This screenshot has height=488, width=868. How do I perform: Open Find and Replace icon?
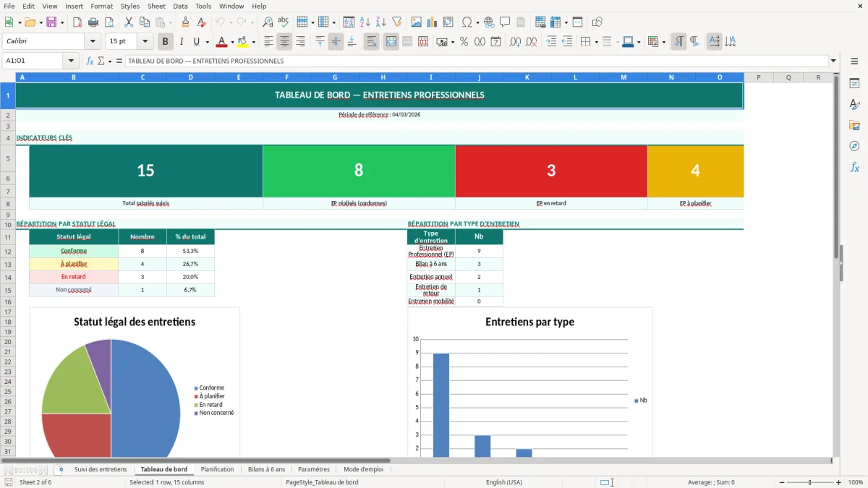(268, 22)
